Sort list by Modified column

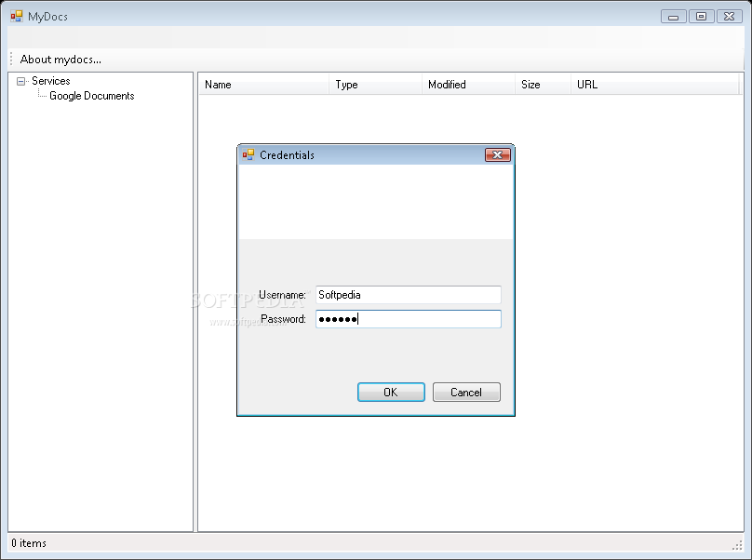(x=468, y=85)
